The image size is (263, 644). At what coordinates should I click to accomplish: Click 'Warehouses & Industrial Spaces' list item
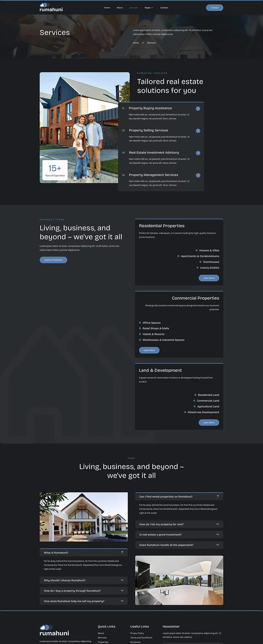[x=162, y=340]
